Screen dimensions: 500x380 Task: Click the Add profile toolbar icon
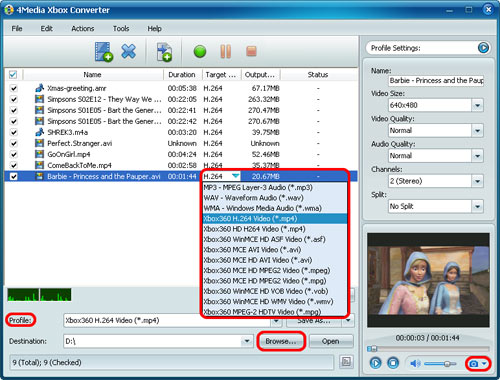tap(164, 52)
